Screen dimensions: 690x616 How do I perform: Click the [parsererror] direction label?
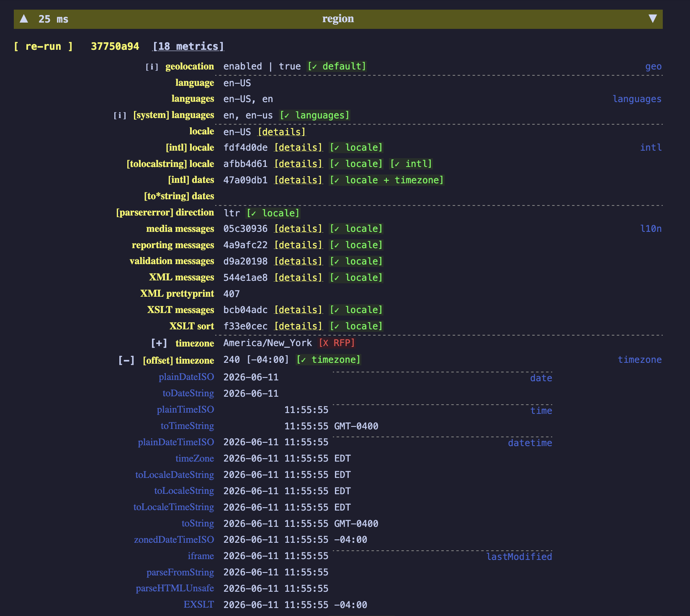pos(165,213)
